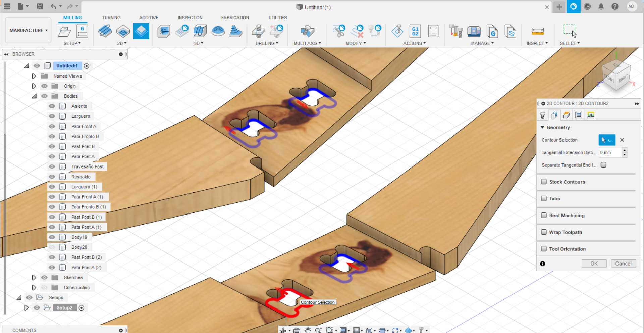Check Separate Tangential End checkbox
644x333 pixels.
[604, 165]
